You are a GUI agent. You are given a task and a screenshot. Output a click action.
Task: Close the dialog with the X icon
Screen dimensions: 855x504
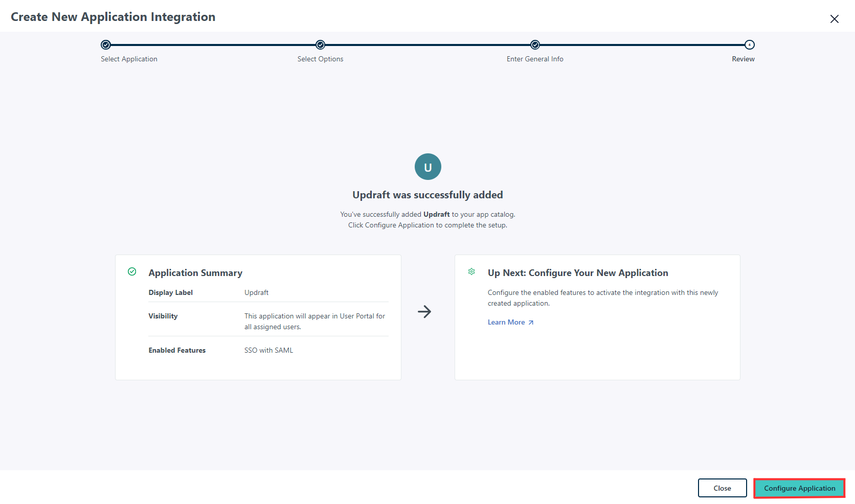click(834, 19)
